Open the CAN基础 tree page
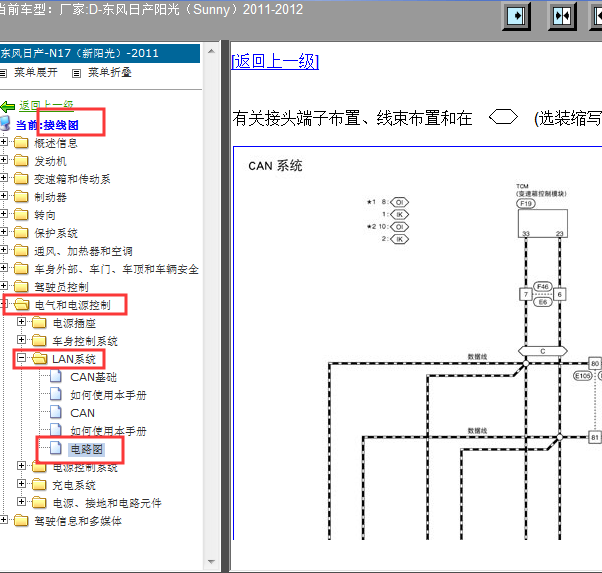This screenshot has width=602, height=573. [93, 377]
